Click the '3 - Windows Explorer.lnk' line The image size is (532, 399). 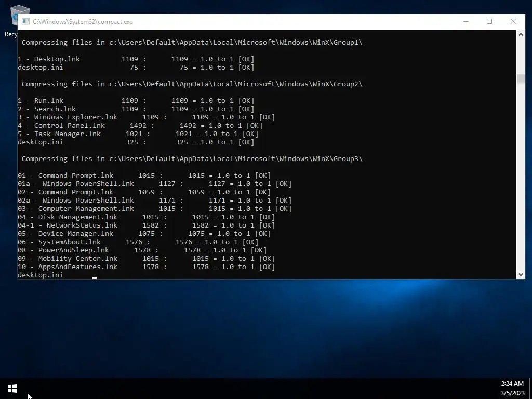coord(147,117)
